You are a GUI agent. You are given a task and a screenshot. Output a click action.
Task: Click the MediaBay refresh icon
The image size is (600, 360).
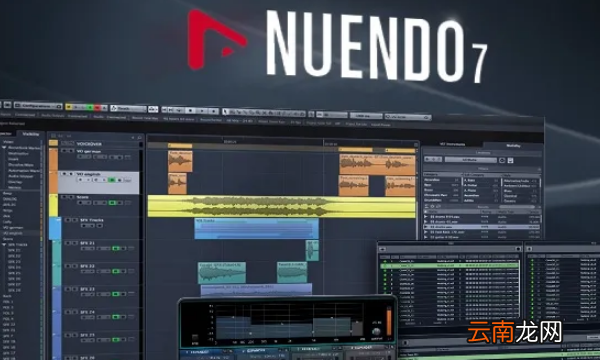502,160
